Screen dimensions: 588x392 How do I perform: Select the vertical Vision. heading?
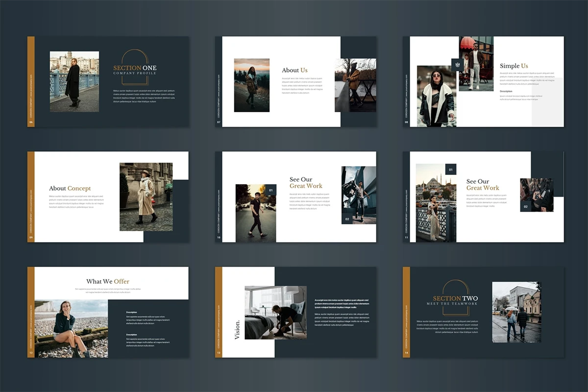pos(238,329)
